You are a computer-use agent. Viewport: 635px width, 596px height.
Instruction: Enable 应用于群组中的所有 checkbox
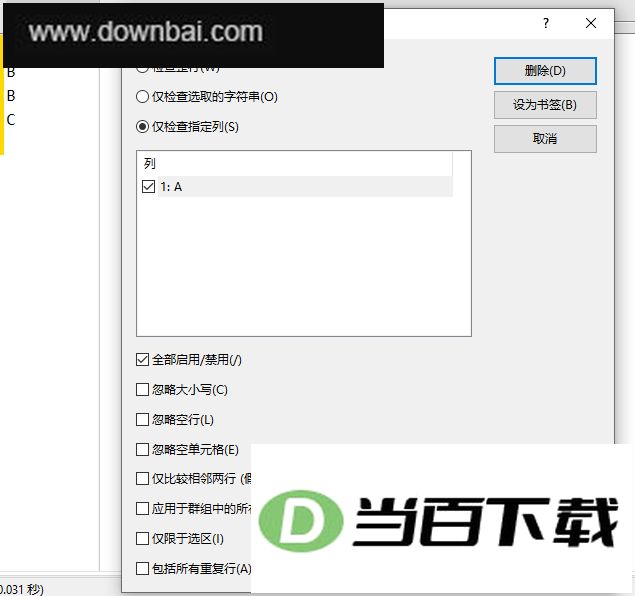pos(142,509)
